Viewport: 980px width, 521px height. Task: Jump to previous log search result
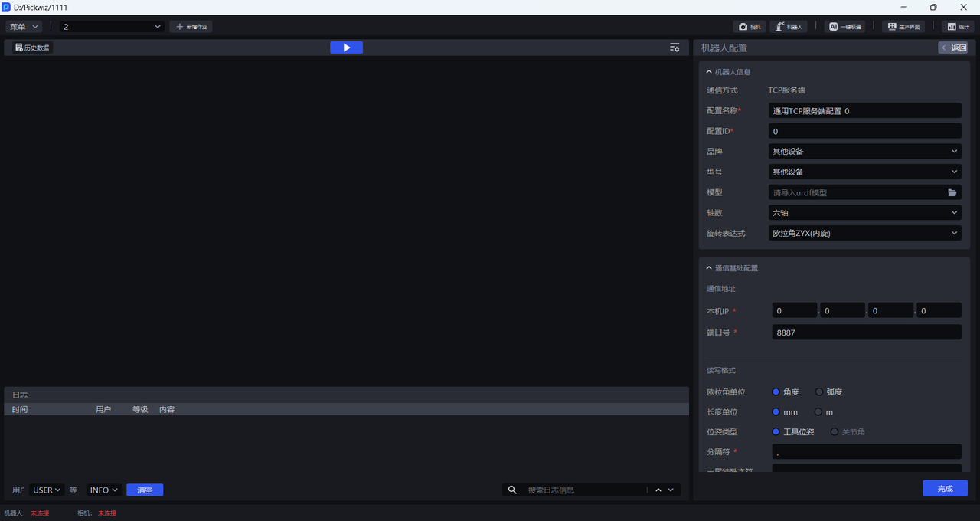[658, 490]
